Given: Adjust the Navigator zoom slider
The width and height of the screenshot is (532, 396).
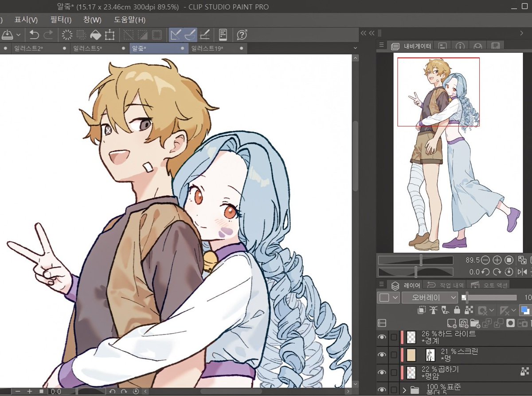Looking at the screenshot, I should [415, 260].
